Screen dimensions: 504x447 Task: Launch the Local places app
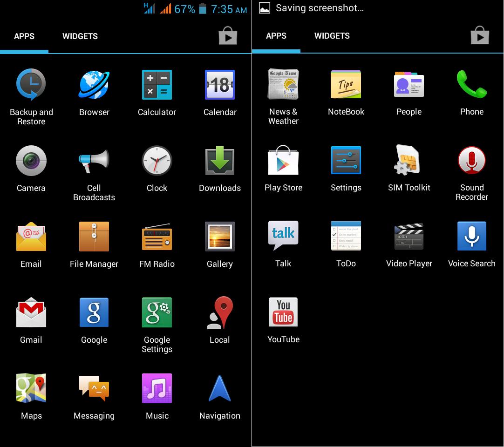220,312
